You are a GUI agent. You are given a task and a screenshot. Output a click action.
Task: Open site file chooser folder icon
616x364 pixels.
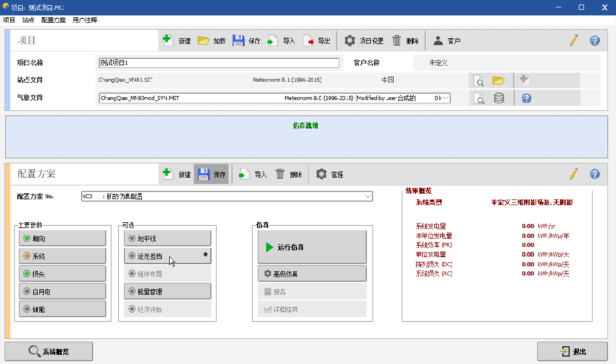(499, 81)
